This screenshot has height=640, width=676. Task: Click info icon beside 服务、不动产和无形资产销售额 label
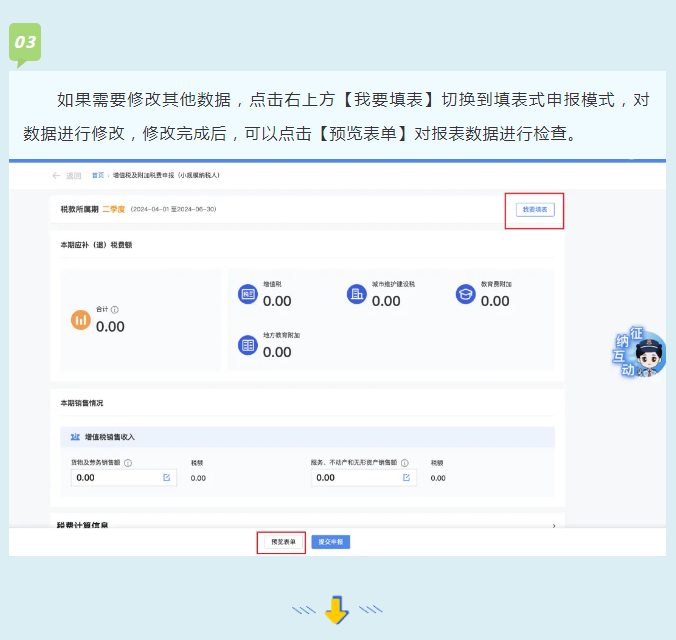[x=412, y=463]
